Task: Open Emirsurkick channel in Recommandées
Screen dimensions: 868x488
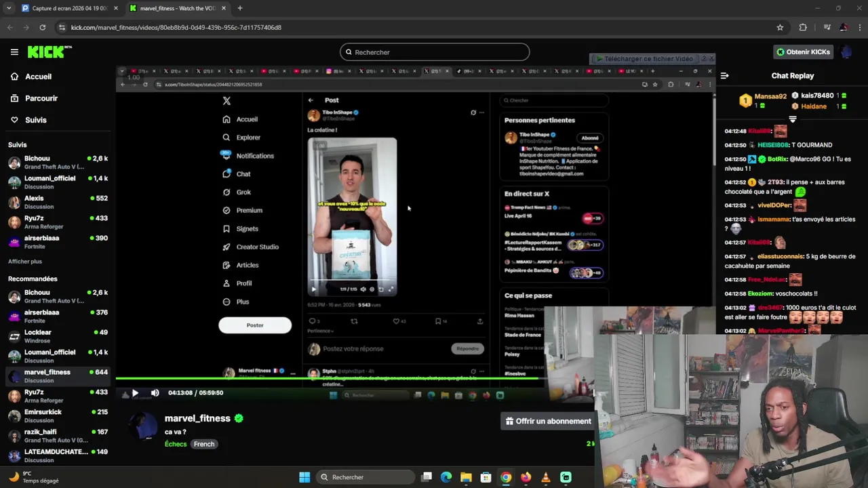Action: (x=57, y=415)
